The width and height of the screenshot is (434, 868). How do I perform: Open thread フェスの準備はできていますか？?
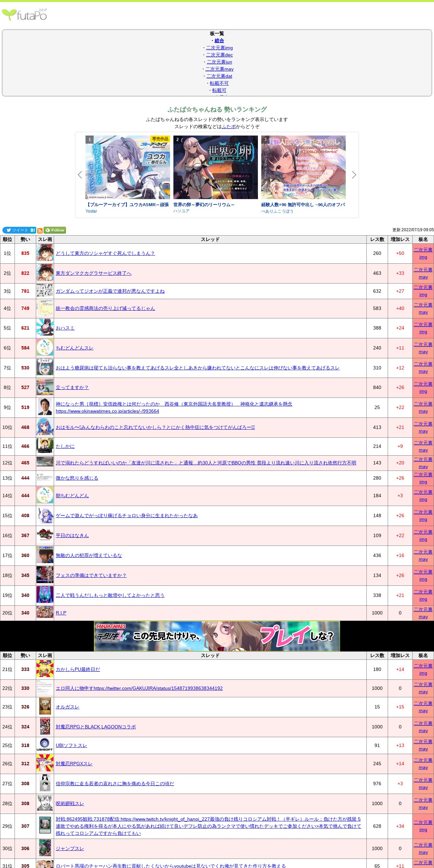pos(91,575)
